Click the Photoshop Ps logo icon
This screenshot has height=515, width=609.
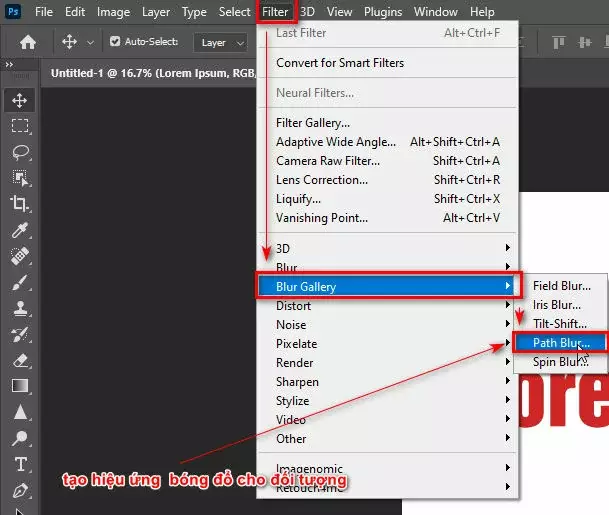point(13,11)
